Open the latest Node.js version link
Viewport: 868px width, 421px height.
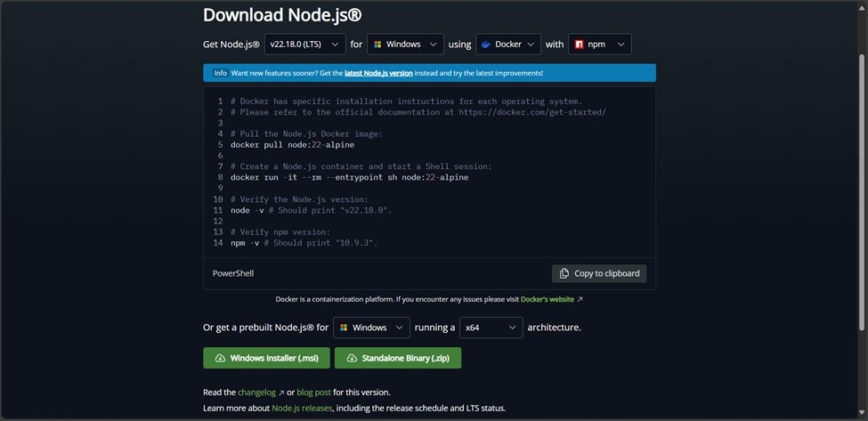tap(378, 73)
